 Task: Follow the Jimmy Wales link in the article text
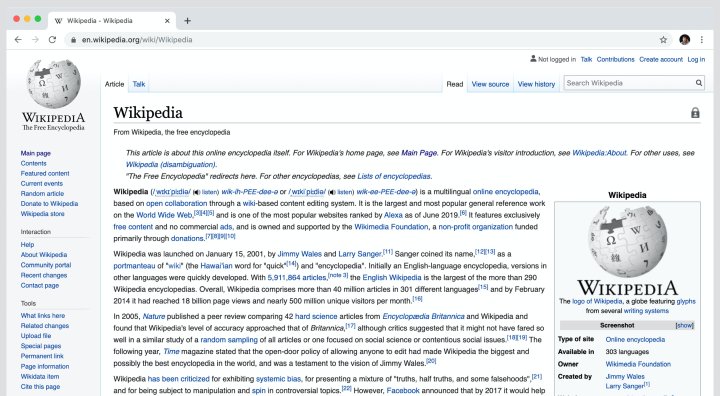pyautogui.click(x=299, y=254)
